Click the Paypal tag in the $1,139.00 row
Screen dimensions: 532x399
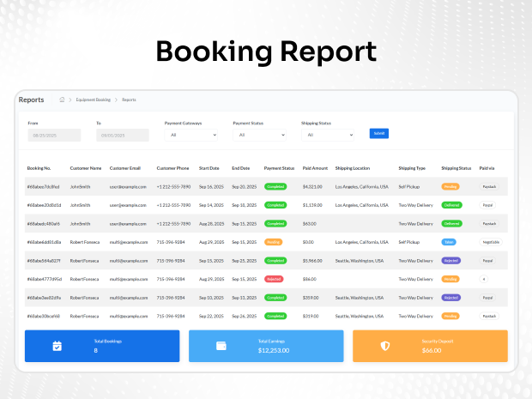(x=487, y=205)
